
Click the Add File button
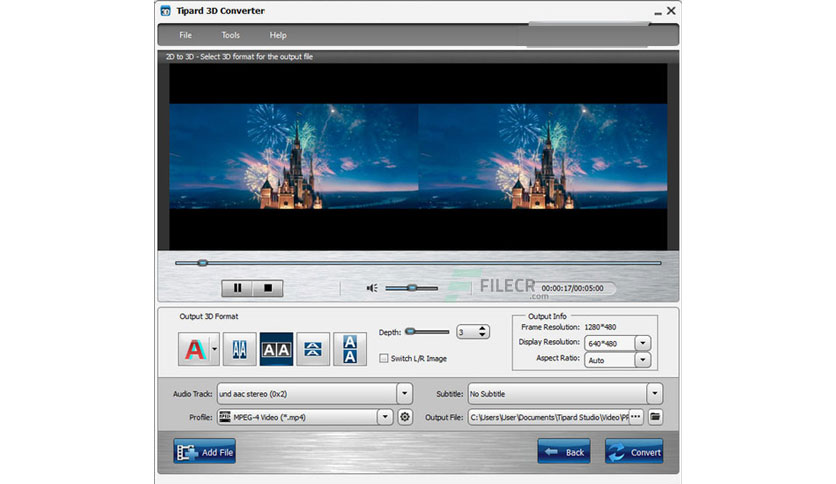click(x=204, y=451)
